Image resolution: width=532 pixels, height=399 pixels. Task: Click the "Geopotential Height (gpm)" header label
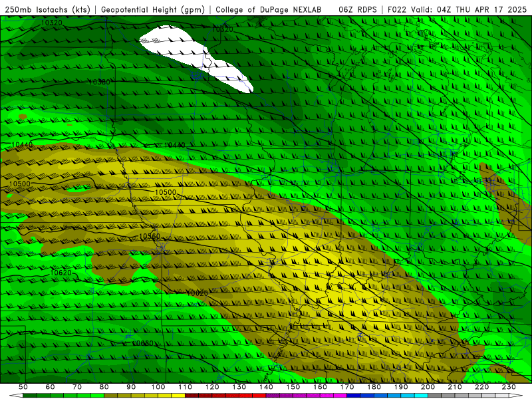[x=153, y=10]
